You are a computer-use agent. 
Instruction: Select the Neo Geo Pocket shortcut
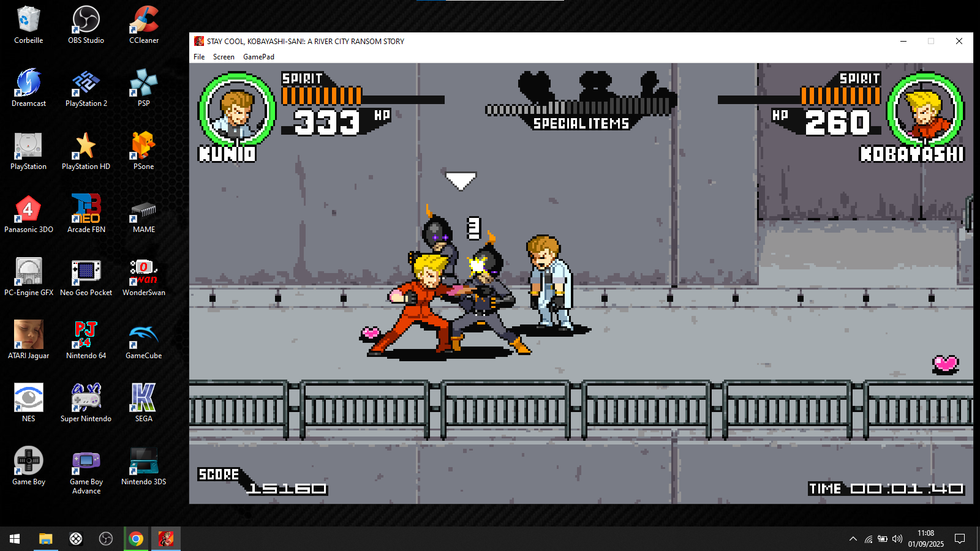click(86, 277)
